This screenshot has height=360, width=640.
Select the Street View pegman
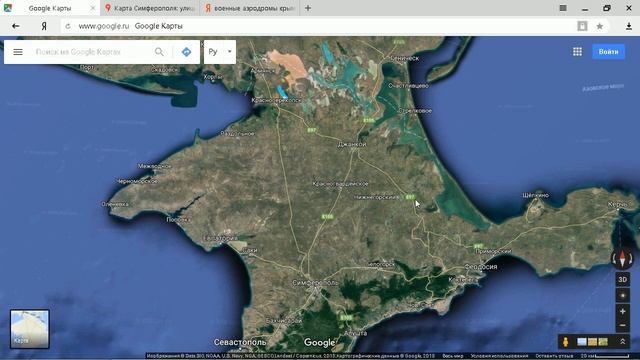click(x=565, y=342)
